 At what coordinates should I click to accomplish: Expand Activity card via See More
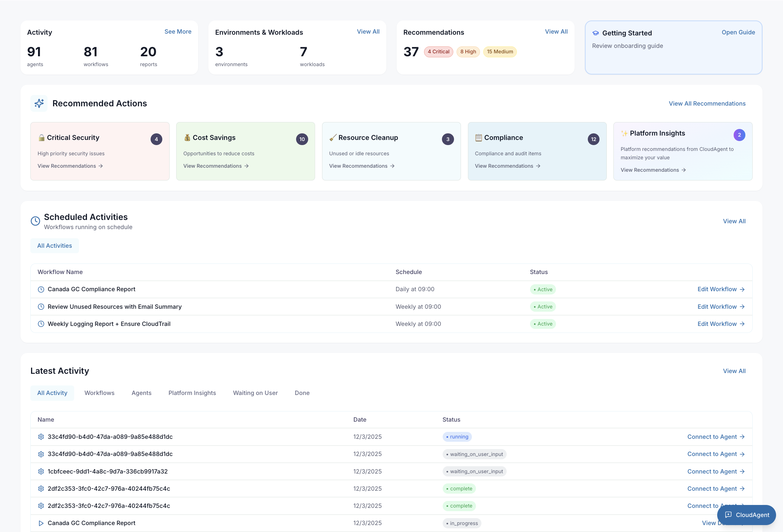click(178, 31)
